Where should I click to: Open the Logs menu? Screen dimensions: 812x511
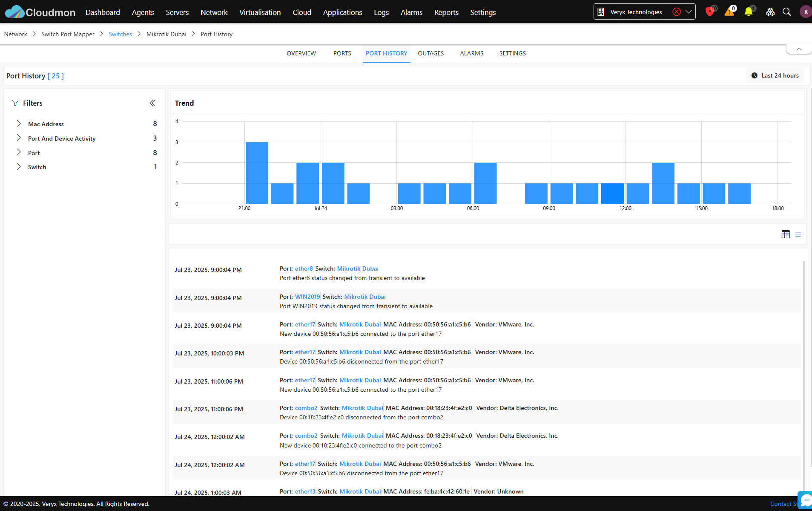pyautogui.click(x=381, y=12)
